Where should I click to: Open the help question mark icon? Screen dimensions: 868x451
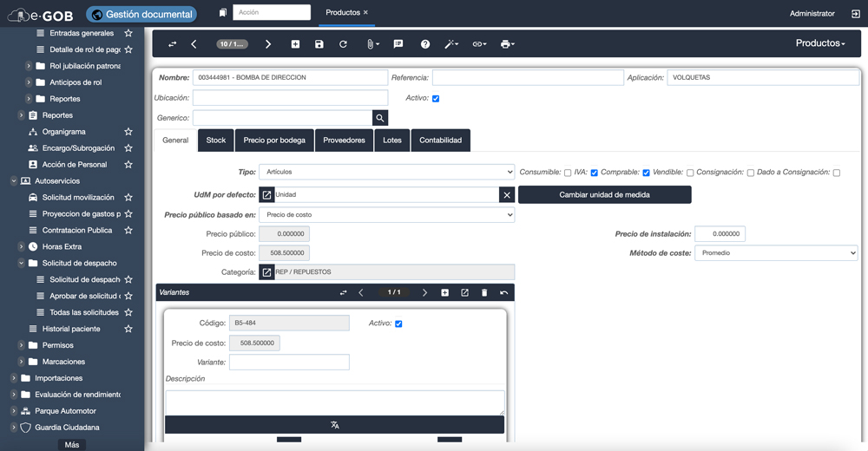click(x=425, y=44)
